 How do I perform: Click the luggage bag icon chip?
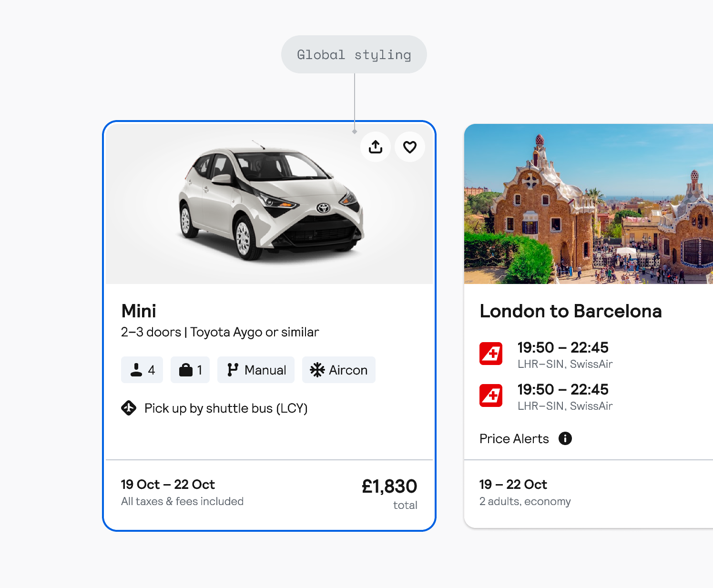(190, 370)
